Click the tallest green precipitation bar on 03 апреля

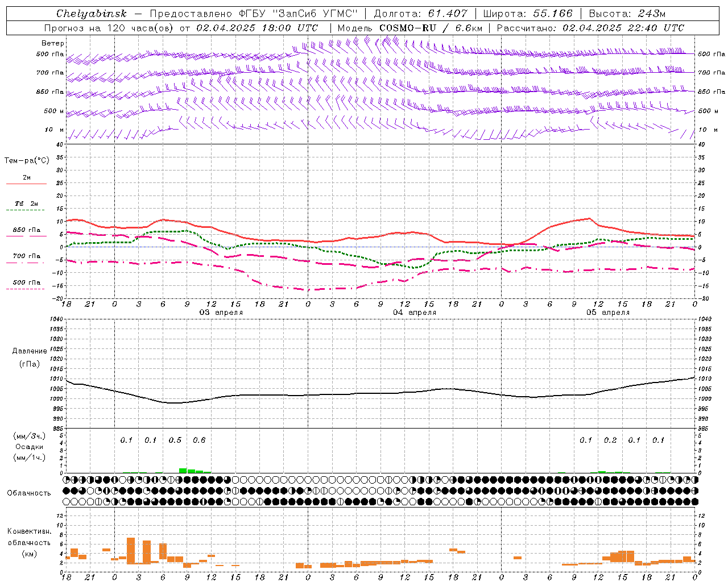183,471
